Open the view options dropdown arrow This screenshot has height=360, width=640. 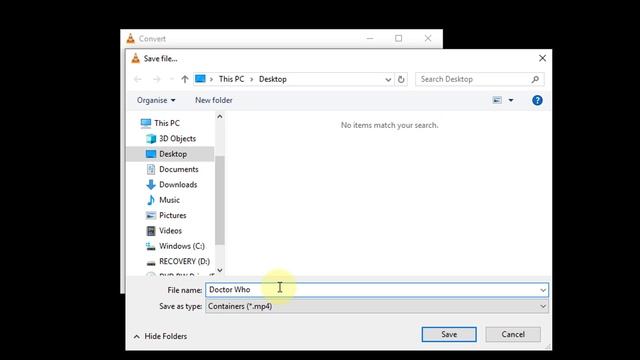pos(511,100)
